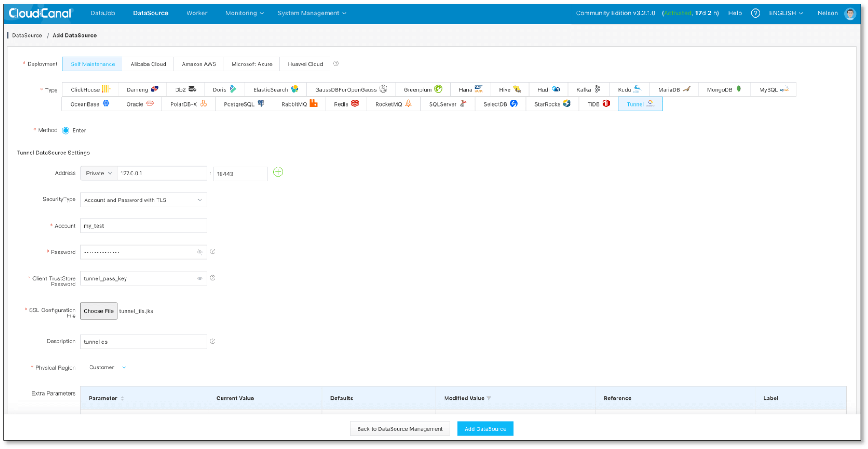This screenshot has width=868, height=449.
Task: Select the Enter method radio button
Action: click(x=66, y=131)
